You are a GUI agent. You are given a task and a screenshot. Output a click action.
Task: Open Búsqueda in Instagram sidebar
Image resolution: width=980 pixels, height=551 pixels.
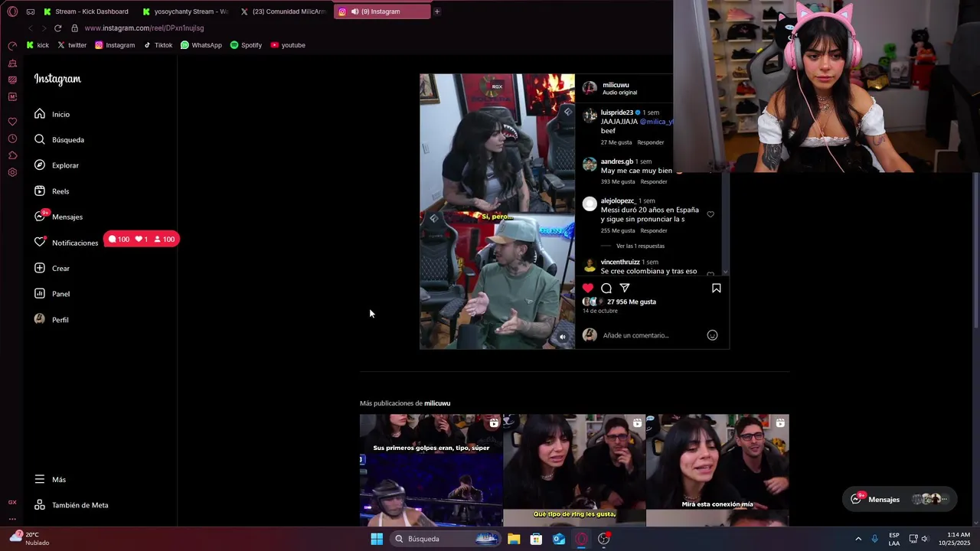pos(59,140)
